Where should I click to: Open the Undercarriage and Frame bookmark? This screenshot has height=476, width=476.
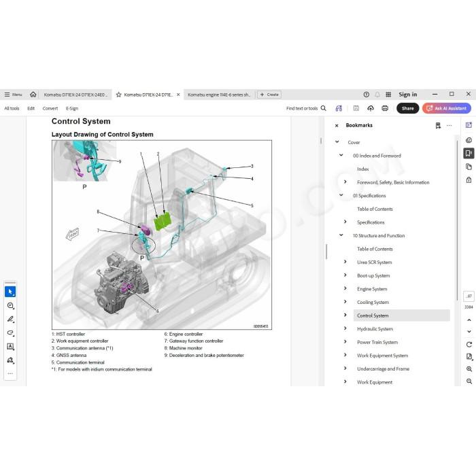coord(383,369)
